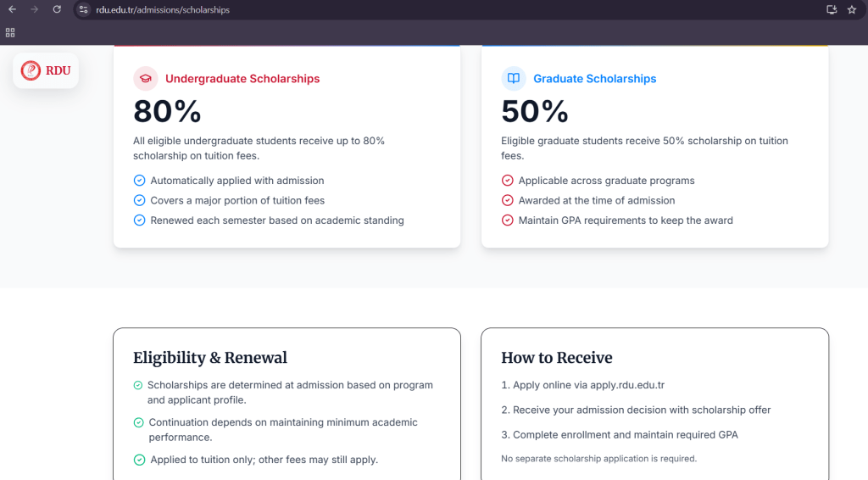Open site information icon in address bar
The image size is (868, 480).
point(83,9)
